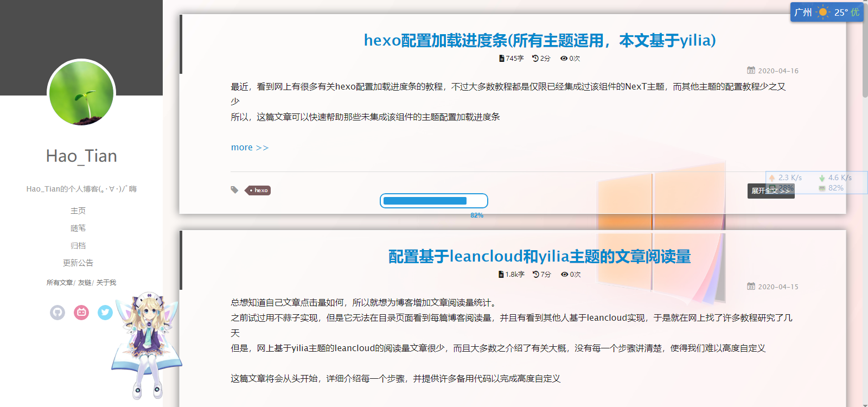Open the 随笔 menu item

click(78, 228)
